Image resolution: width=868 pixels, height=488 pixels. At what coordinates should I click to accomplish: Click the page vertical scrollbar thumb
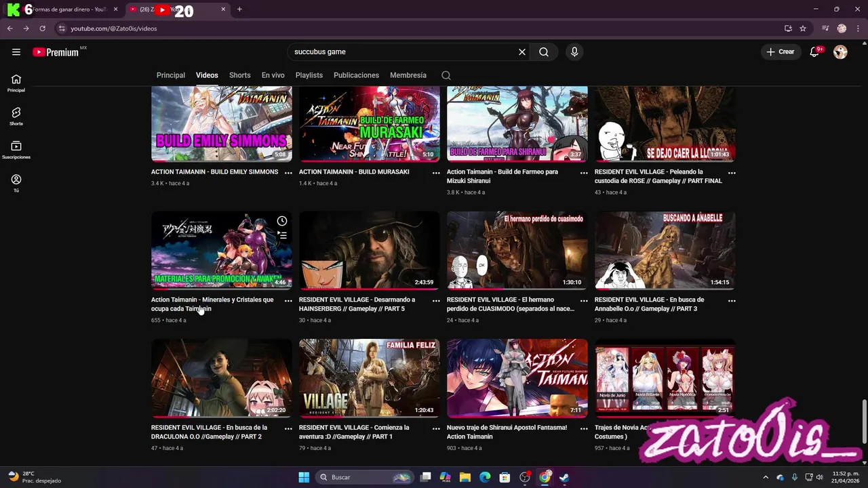[864, 420]
